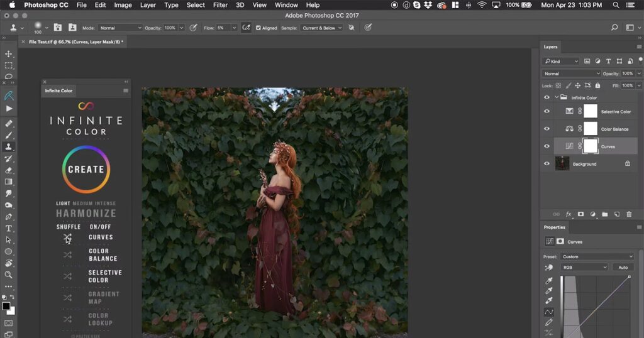Select the Clone Stamp tool
644x338 pixels.
9,146
